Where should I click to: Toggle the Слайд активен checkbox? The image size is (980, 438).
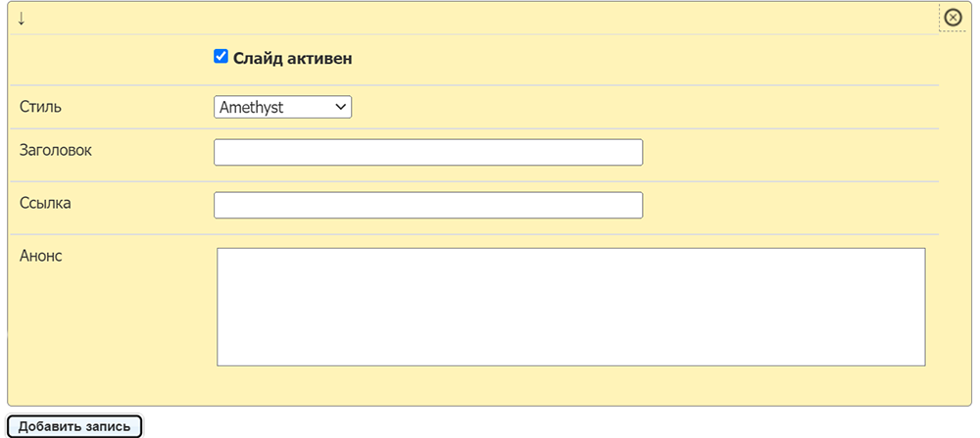220,57
